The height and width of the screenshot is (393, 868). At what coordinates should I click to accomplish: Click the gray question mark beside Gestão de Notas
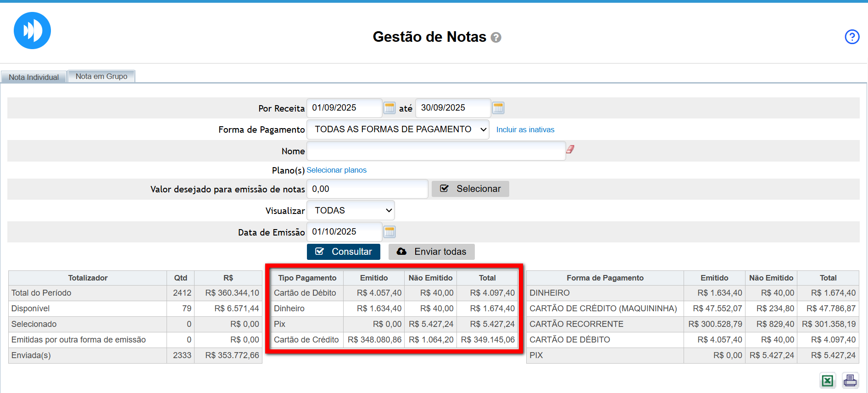point(496,38)
